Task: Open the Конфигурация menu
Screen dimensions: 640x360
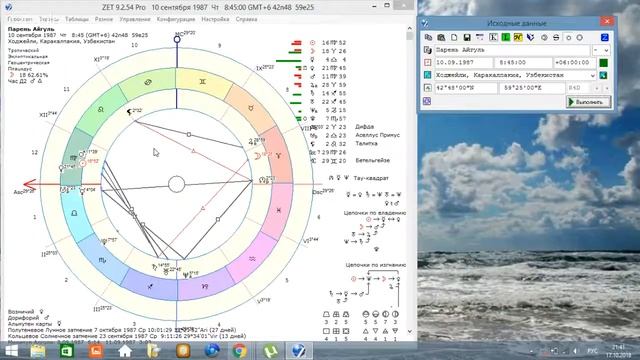Action: [176, 19]
